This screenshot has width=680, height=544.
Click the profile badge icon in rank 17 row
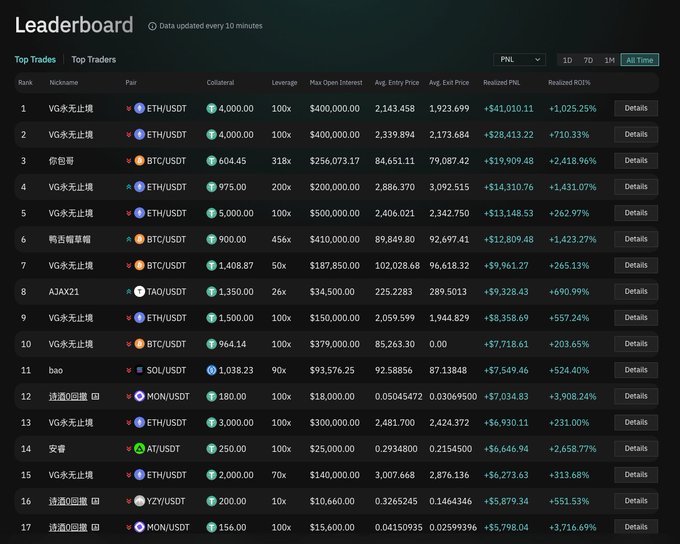click(95, 527)
